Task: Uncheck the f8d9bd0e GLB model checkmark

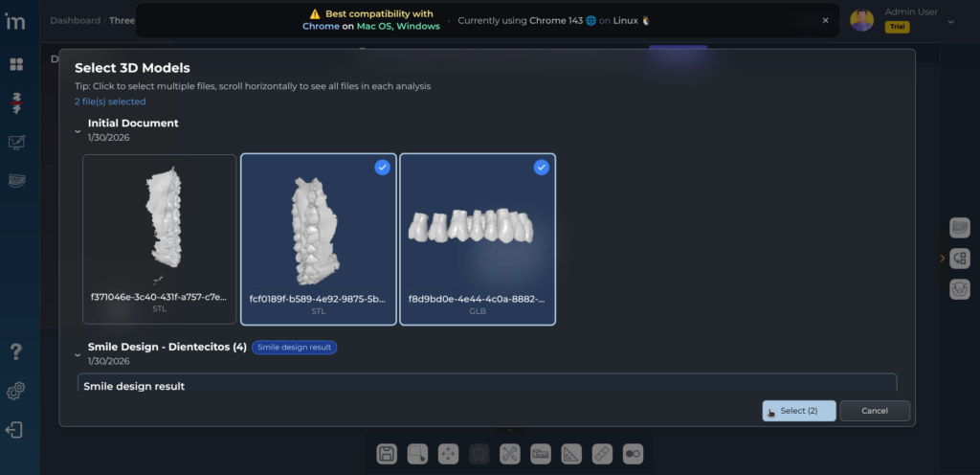Action: pos(541,168)
